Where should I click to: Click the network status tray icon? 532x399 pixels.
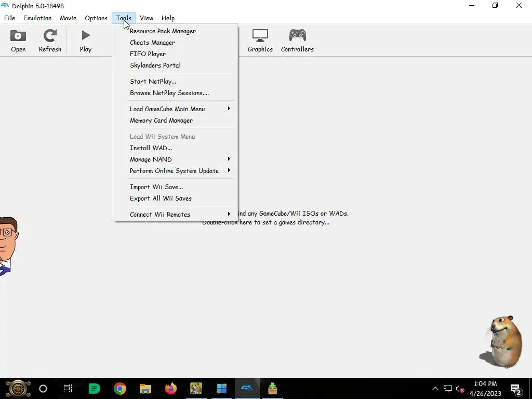448,389
